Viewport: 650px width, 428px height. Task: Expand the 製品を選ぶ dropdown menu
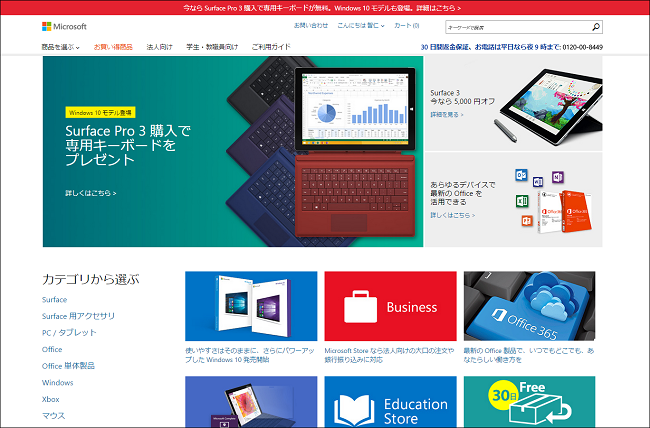point(61,47)
